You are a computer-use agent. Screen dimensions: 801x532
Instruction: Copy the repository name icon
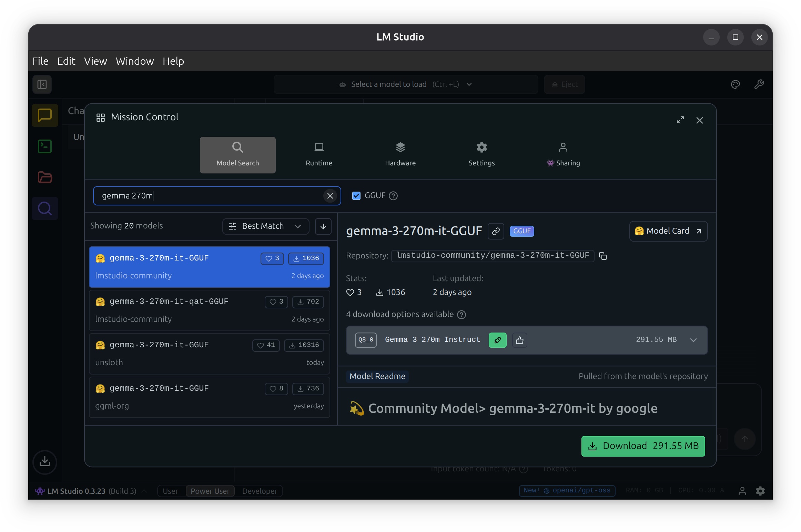click(x=602, y=256)
